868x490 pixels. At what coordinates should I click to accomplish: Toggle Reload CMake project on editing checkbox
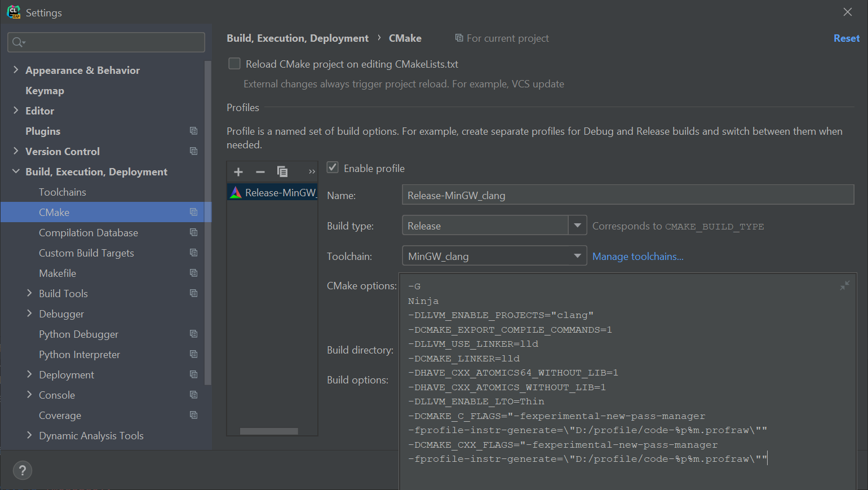point(234,64)
